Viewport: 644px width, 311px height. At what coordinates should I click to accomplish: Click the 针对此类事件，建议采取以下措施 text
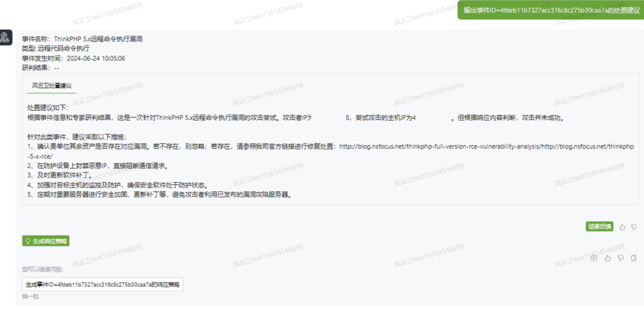click(77, 137)
